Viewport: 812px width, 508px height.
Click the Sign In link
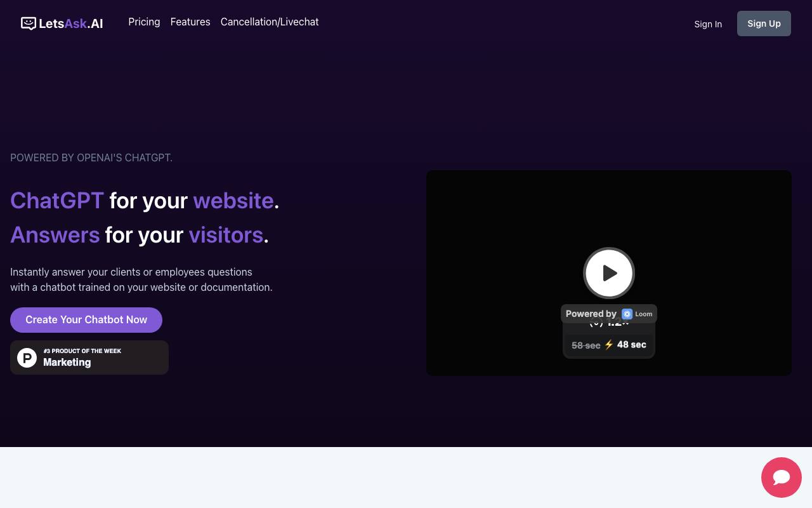[x=708, y=24]
